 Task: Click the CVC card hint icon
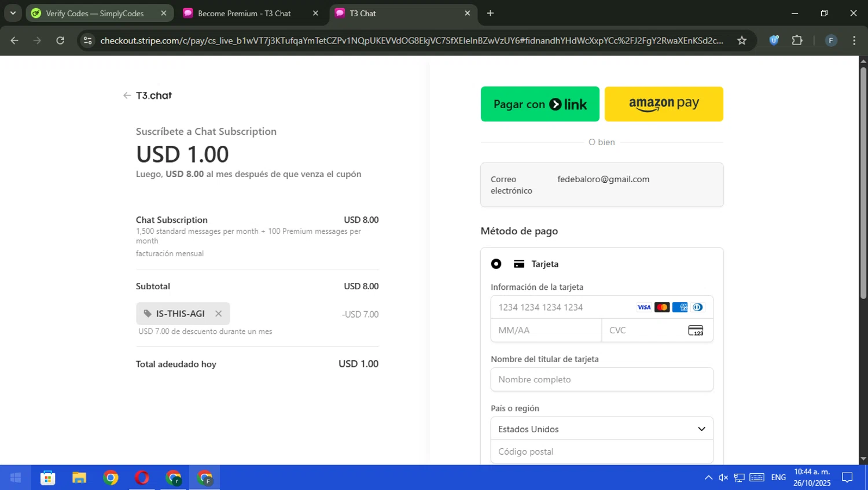click(696, 330)
